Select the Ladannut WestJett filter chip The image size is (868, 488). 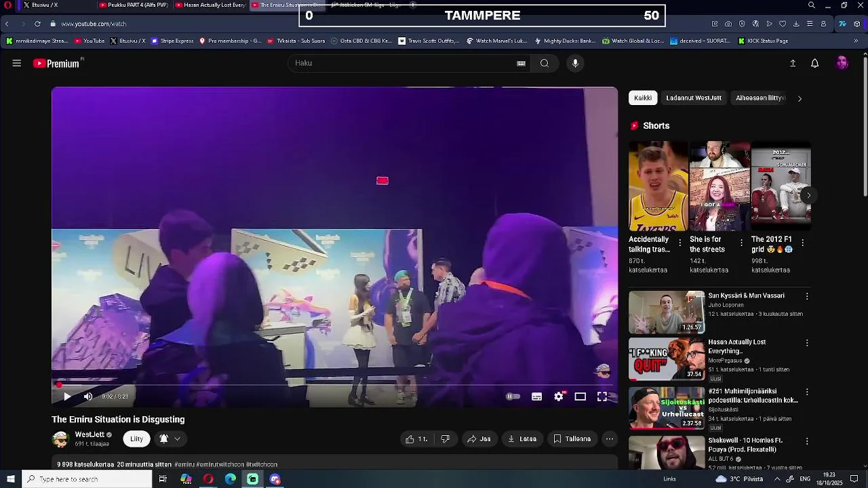point(694,98)
